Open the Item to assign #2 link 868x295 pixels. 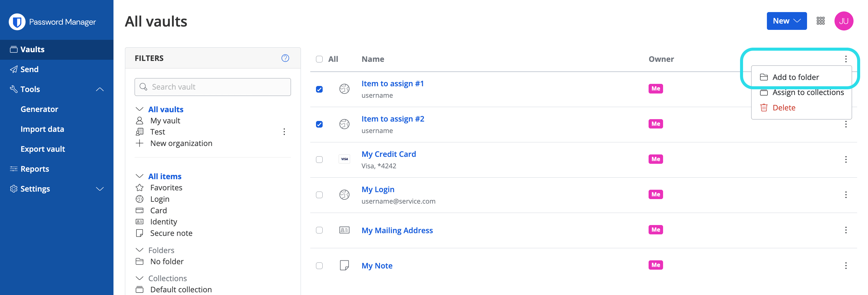click(393, 119)
